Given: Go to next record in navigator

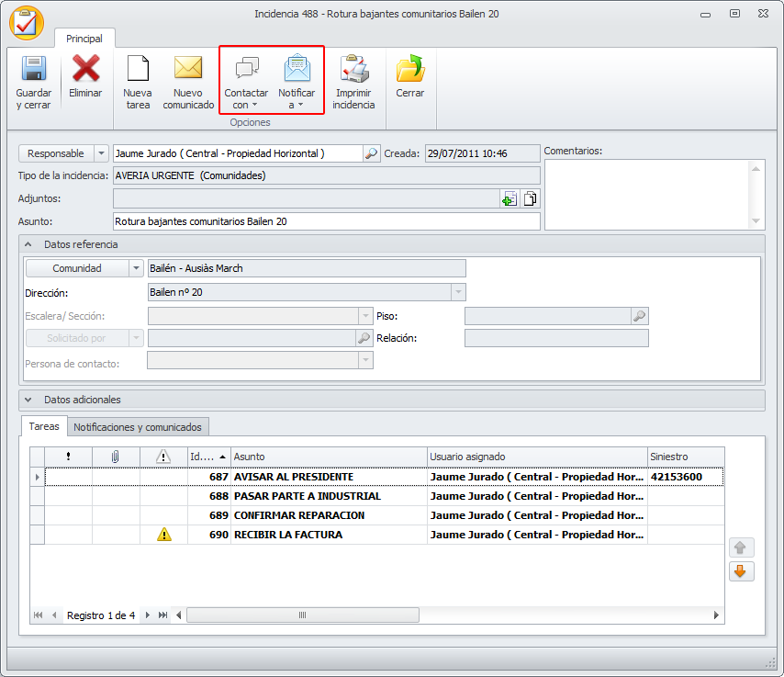Looking at the screenshot, I should pos(147,615).
